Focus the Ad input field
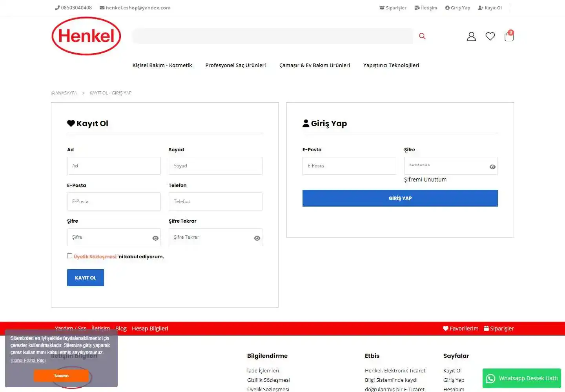Screen dimensions: 565x392 click(x=114, y=166)
